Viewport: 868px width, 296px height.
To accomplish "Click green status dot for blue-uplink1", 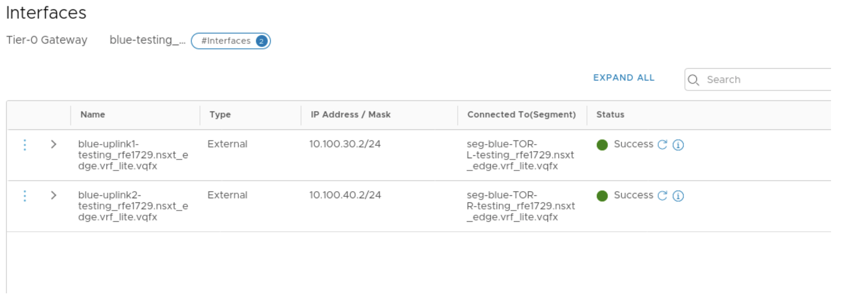I will (602, 145).
